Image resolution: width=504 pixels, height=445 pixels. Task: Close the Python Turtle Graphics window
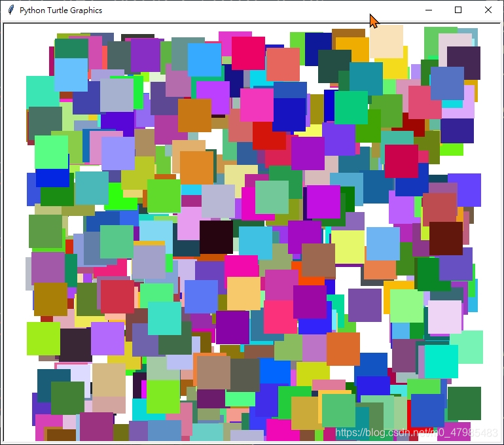pyautogui.click(x=488, y=10)
